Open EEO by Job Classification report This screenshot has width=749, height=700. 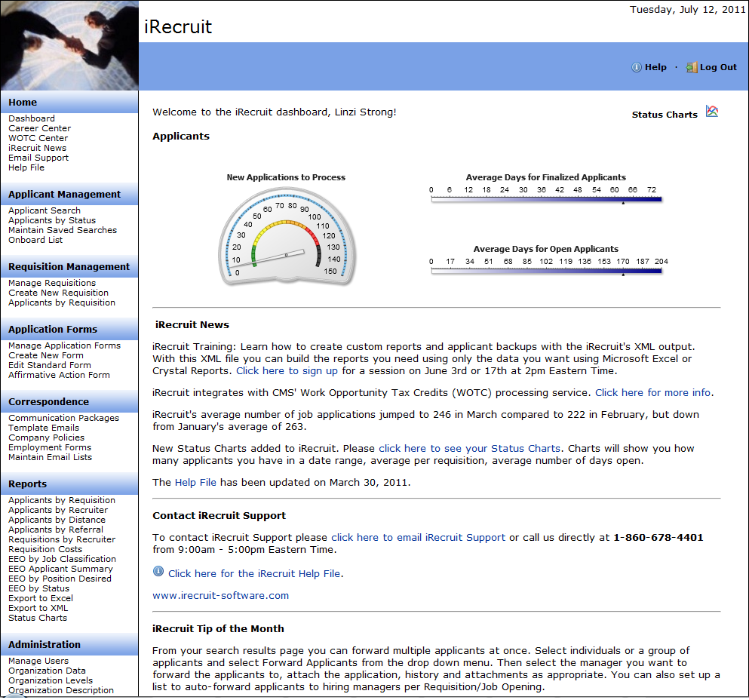point(62,559)
